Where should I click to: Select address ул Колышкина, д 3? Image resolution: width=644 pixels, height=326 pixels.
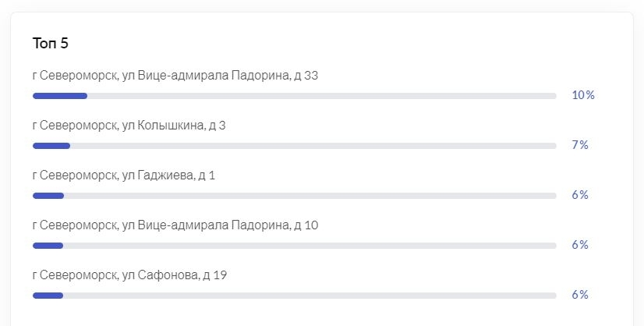pos(129,126)
